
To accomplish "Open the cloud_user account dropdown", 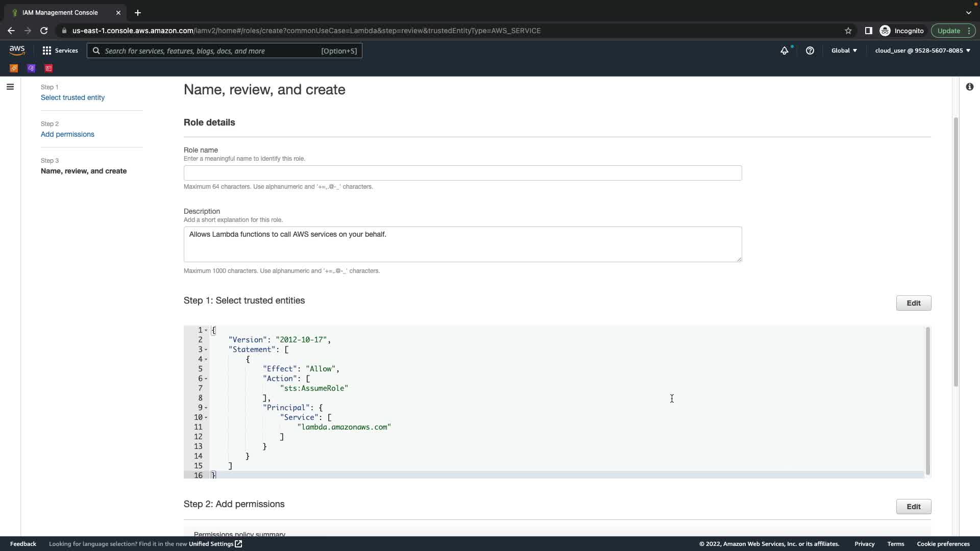I will pyautogui.click(x=922, y=51).
